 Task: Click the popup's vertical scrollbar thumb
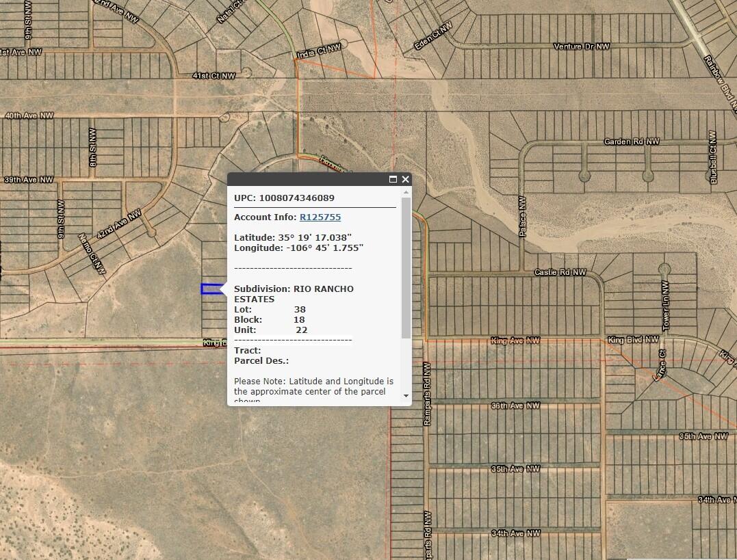click(x=406, y=267)
